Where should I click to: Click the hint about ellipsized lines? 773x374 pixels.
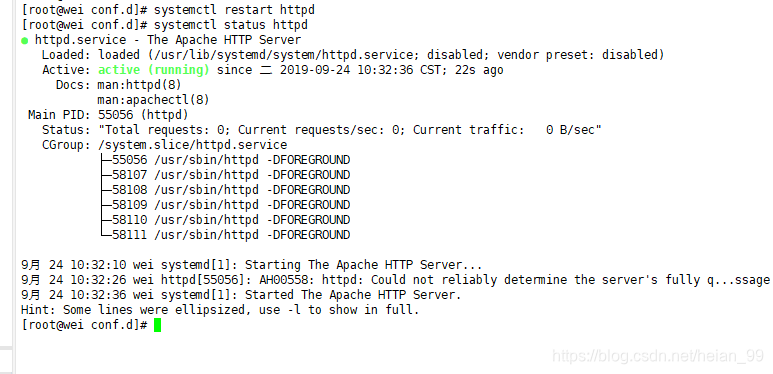point(220,310)
